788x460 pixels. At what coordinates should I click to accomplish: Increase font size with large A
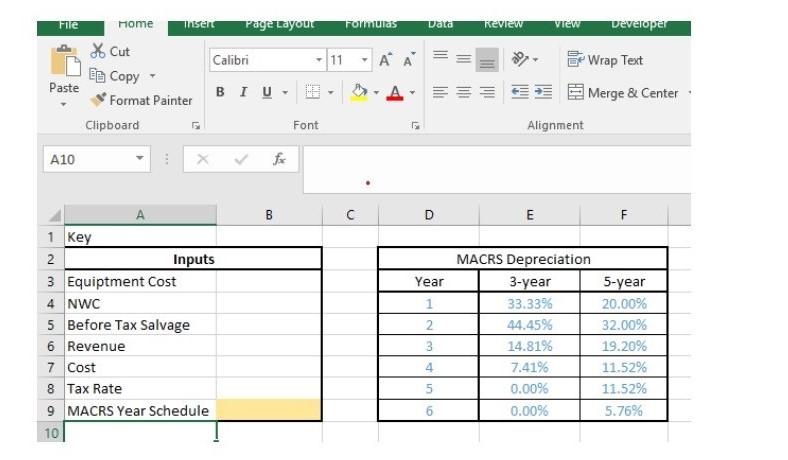pos(385,60)
